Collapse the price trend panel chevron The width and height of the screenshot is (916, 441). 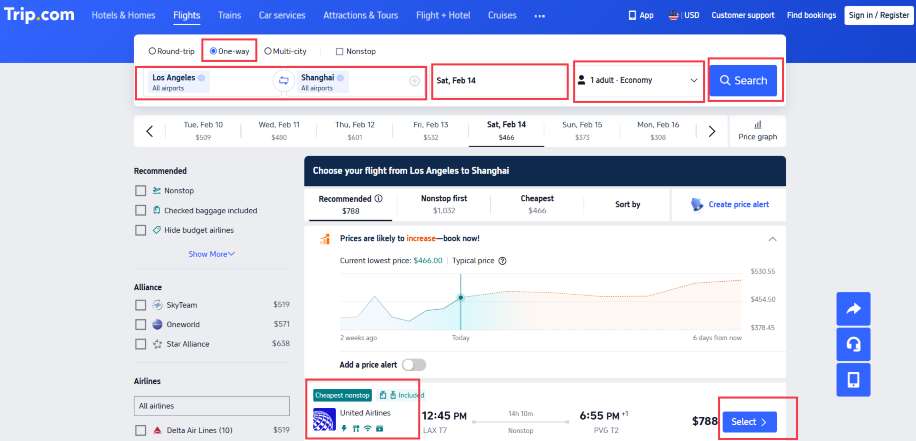click(x=771, y=239)
